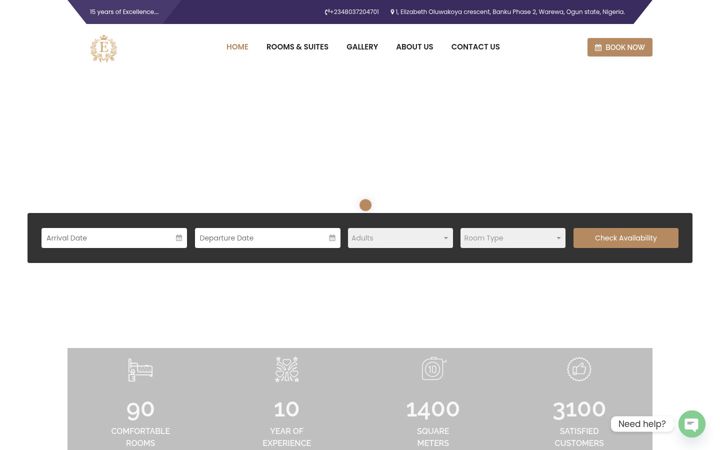Click the Need help? label
The width and height of the screenshot is (720, 450).
click(x=641, y=424)
